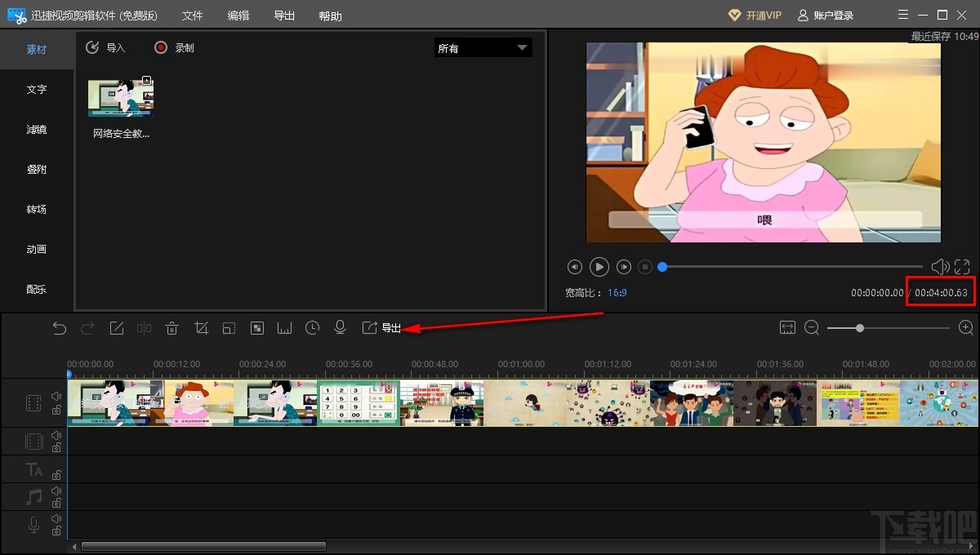Enter fullscreen preview mode

962,267
